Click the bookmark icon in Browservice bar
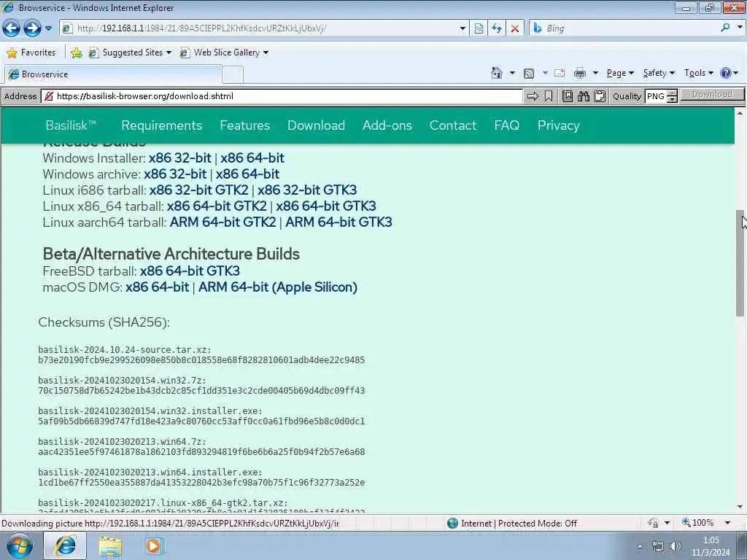Viewport: 747px width, 560px height. point(549,96)
